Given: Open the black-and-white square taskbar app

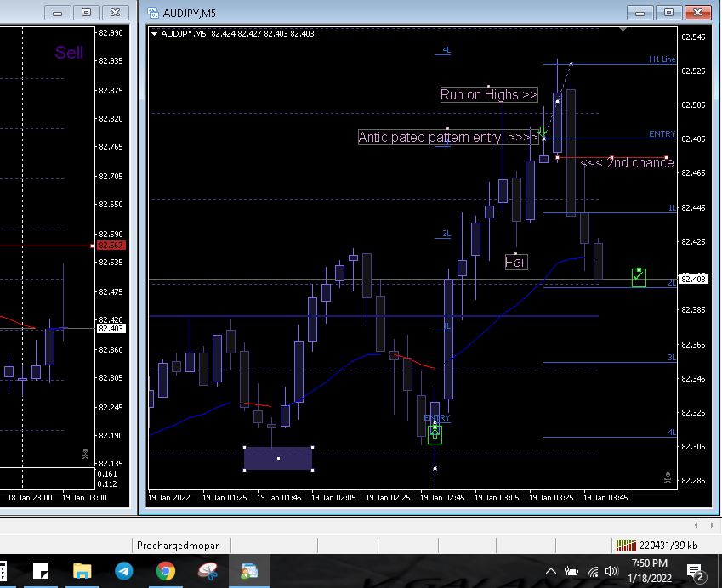Looking at the screenshot, I should click(41, 571).
